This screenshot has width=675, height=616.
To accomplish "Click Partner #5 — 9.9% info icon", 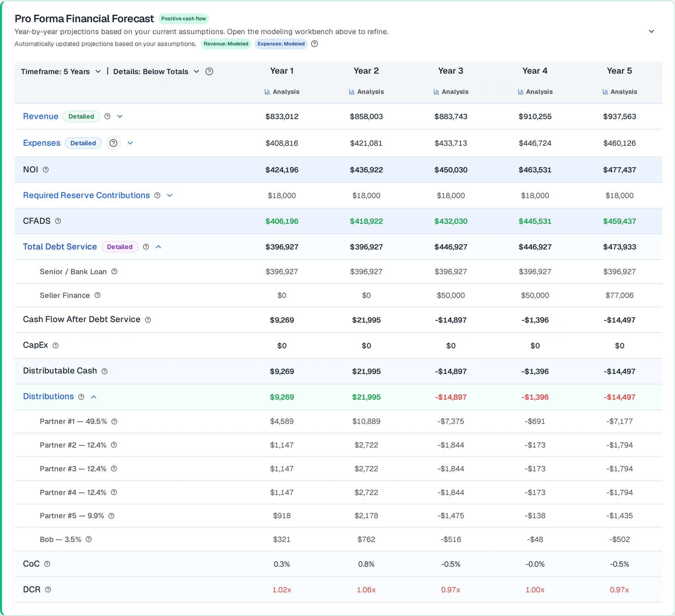I will tap(112, 516).
